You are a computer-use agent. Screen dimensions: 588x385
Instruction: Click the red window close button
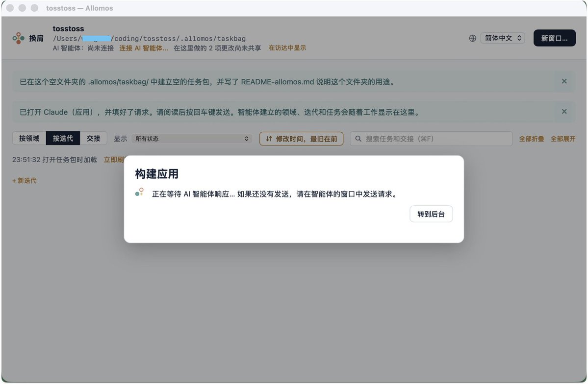coord(10,8)
